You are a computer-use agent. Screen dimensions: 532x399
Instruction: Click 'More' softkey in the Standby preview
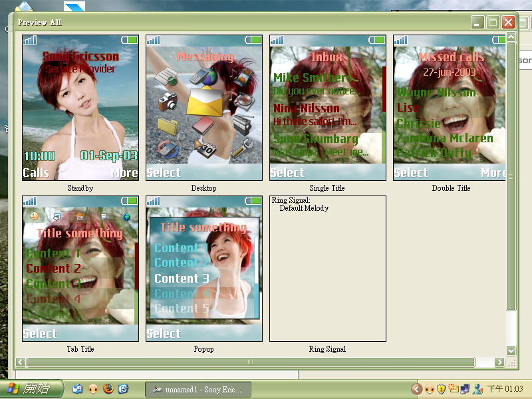tap(124, 173)
